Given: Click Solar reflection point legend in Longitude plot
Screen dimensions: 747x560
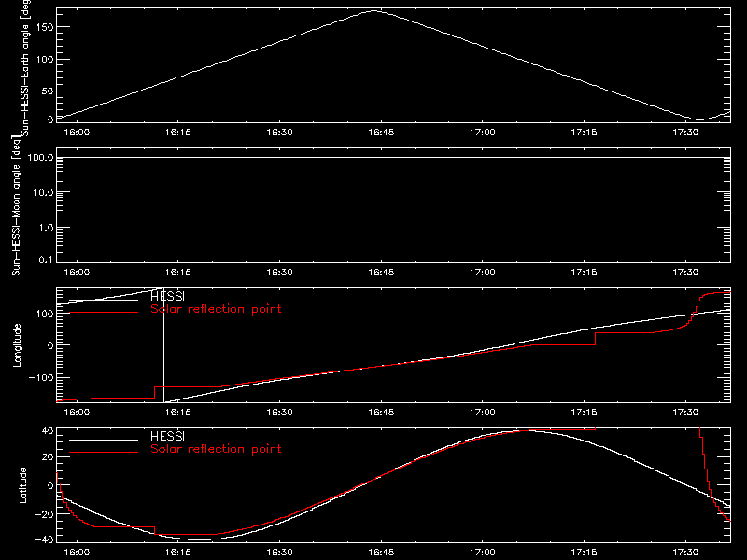Looking at the screenshot, I should (216, 309).
